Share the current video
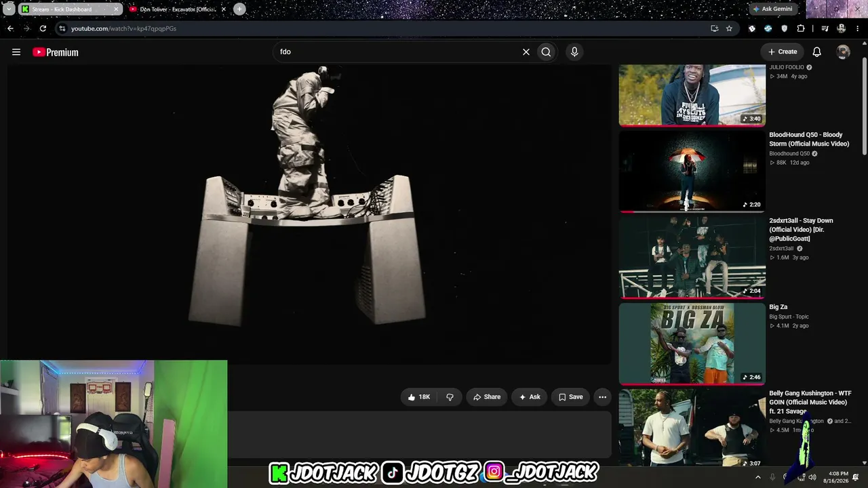 click(x=487, y=397)
